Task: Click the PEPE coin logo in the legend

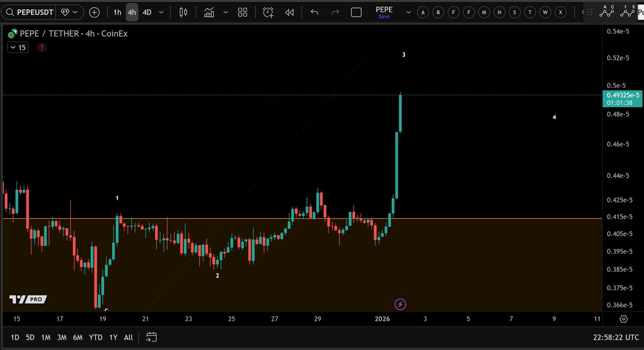Action: [12, 34]
